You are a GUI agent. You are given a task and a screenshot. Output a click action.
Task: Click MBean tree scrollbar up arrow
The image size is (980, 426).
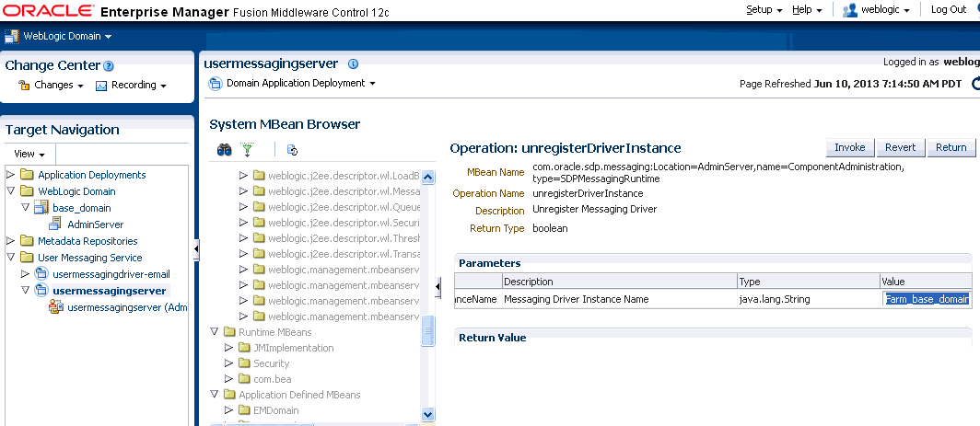tap(428, 177)
